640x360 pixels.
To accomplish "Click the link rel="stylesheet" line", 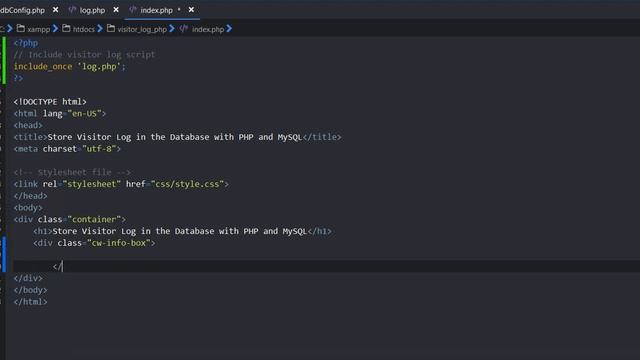I will tap(121, 184).
